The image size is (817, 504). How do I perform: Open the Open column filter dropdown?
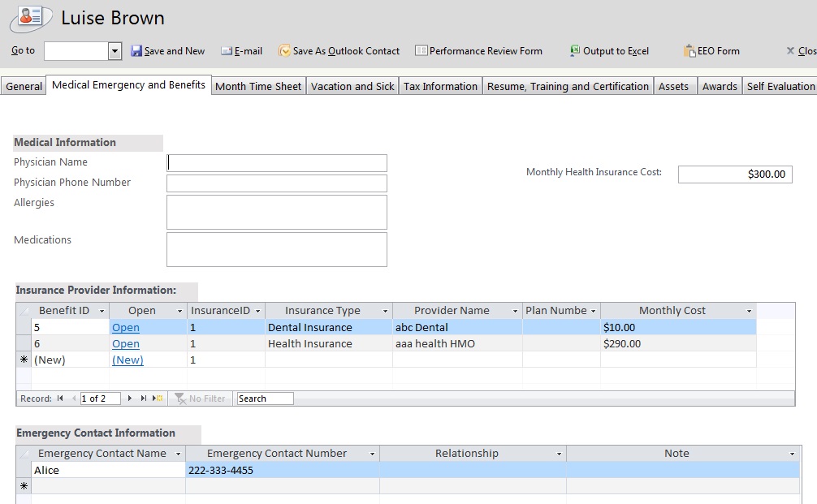pyautogui.click(x=179, y=311)
